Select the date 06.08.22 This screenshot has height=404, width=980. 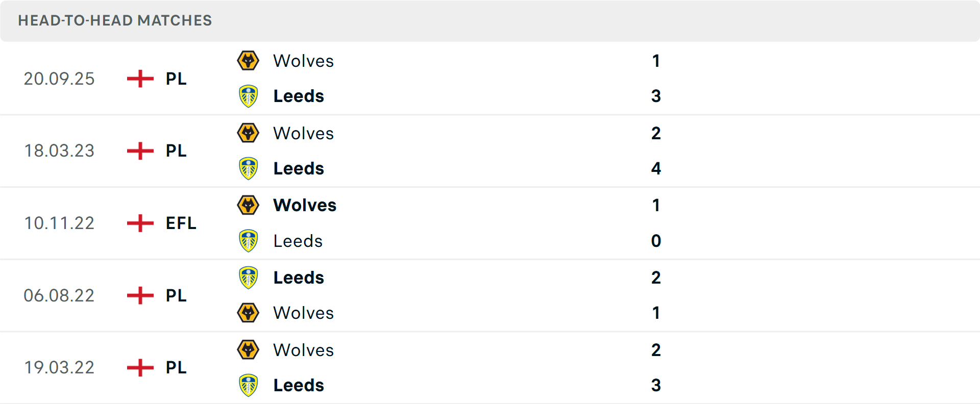(59, 295)
